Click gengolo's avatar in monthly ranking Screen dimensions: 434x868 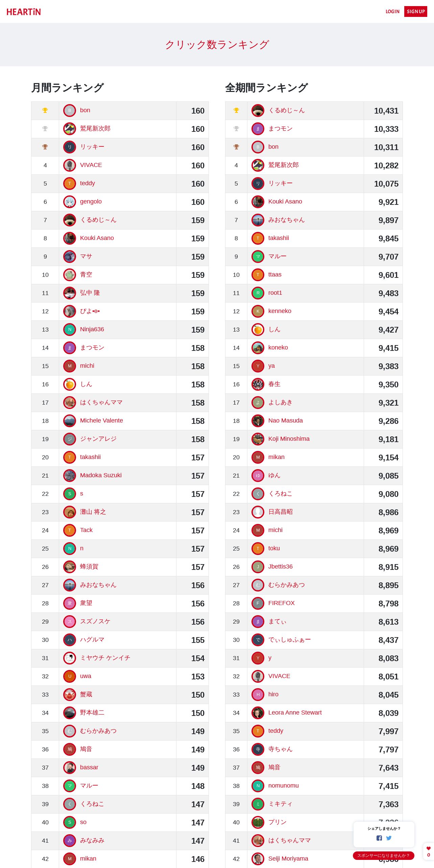click(70, 202)
